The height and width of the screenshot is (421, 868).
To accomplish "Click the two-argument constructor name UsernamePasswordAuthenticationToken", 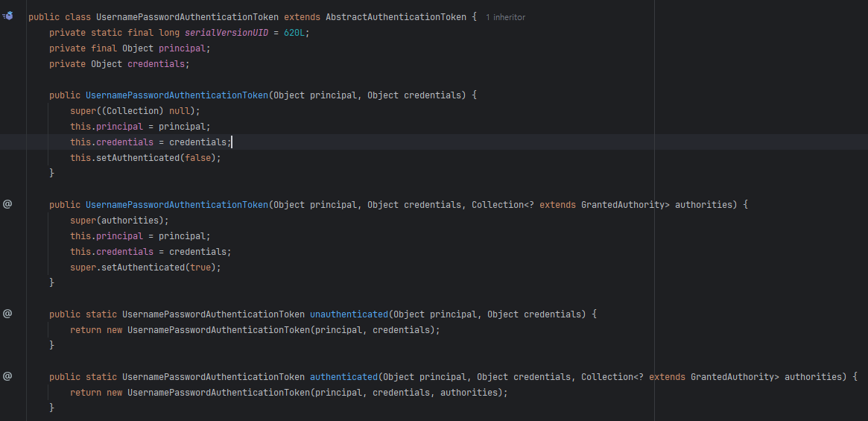I will click(x=177, y=95).
